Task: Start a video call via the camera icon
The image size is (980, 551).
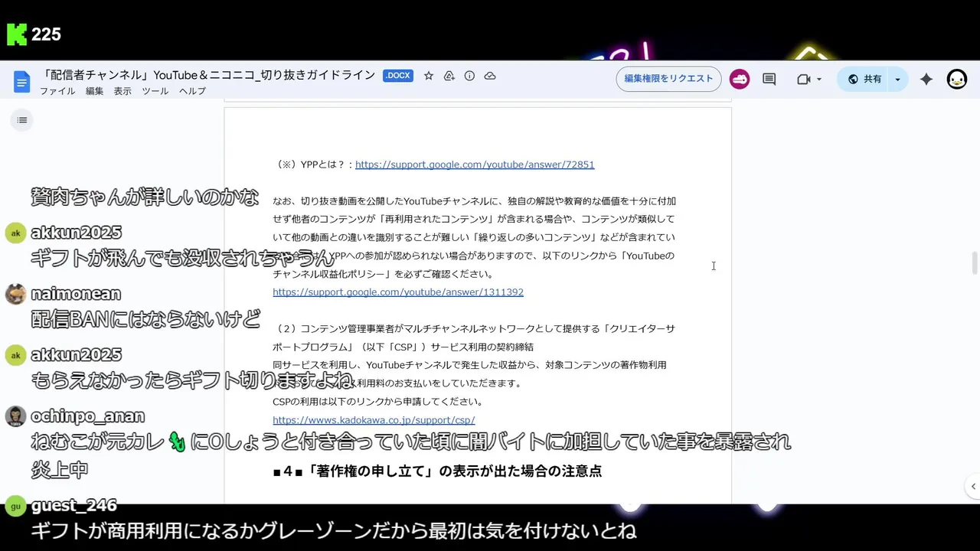Action: [803, 79]
